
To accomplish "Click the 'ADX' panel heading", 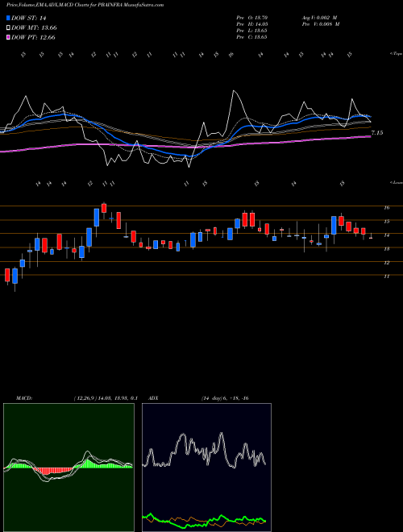I will point(154,398).
